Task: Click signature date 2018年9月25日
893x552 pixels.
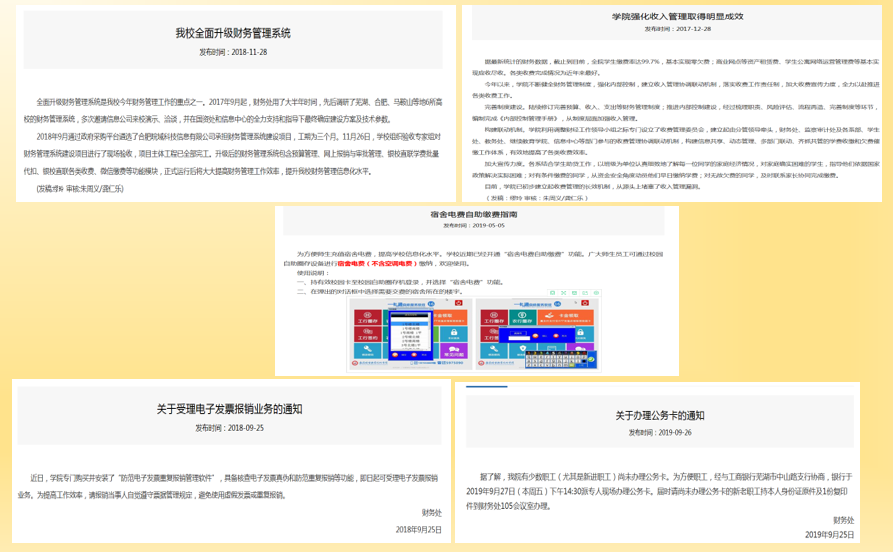Action: 419,530
